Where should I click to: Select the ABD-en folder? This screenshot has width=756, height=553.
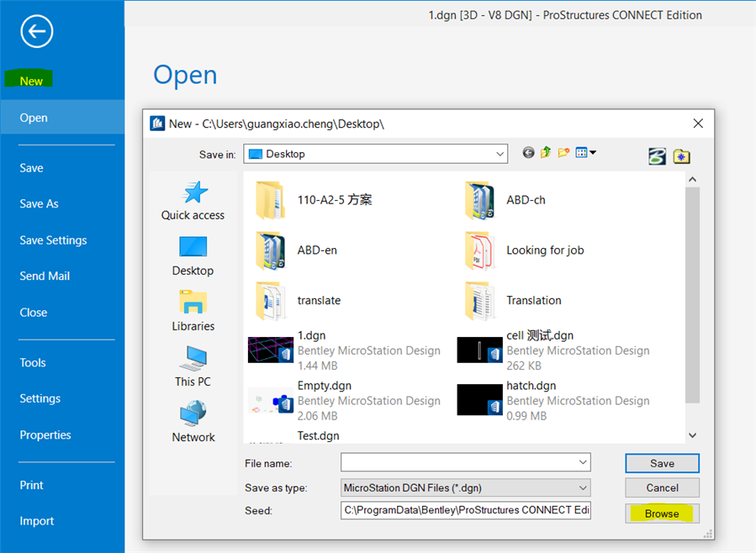click(297, 250)
